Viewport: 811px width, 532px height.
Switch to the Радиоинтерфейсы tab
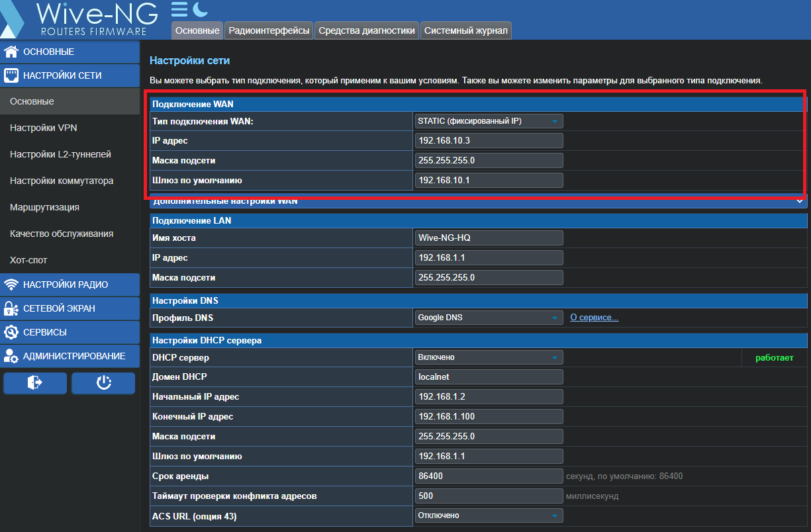269,30
